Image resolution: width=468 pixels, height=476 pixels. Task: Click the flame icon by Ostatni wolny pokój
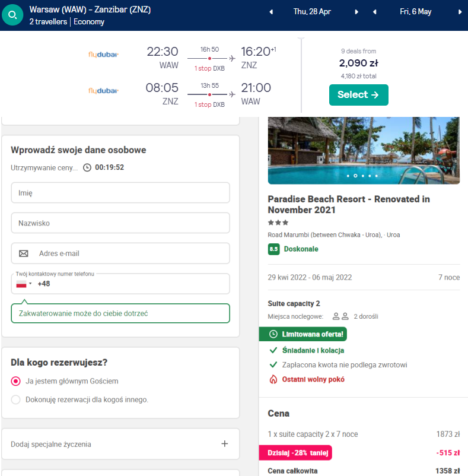[x=273, y=379]
